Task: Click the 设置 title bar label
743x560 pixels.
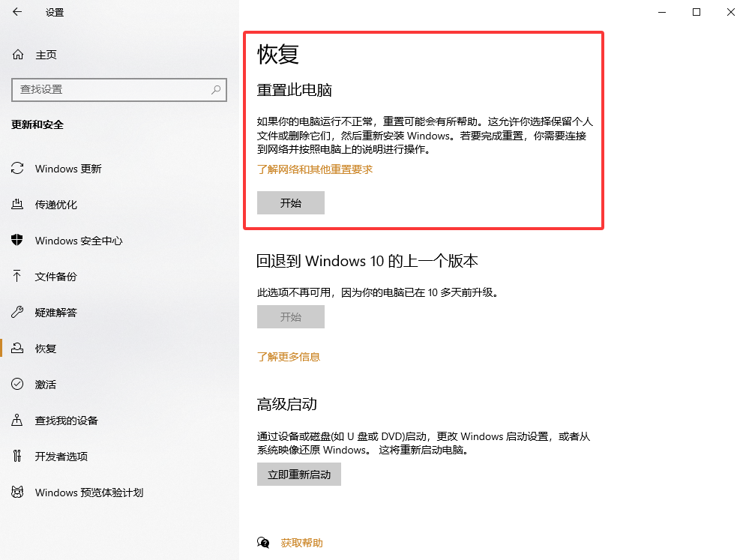Action: [x=54, y=12]
